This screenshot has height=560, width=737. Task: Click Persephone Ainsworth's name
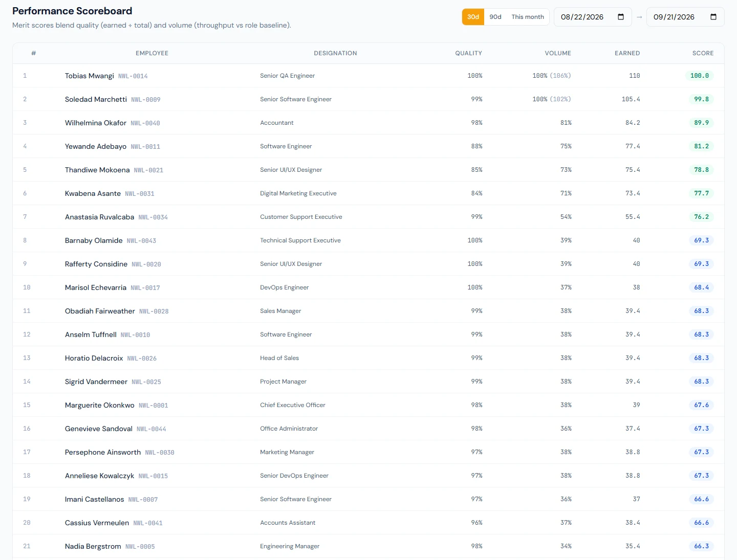[103, 452]
